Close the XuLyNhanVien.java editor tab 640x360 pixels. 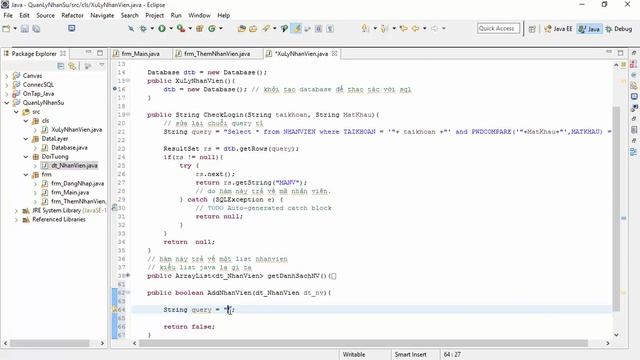(x=335, y=53)
